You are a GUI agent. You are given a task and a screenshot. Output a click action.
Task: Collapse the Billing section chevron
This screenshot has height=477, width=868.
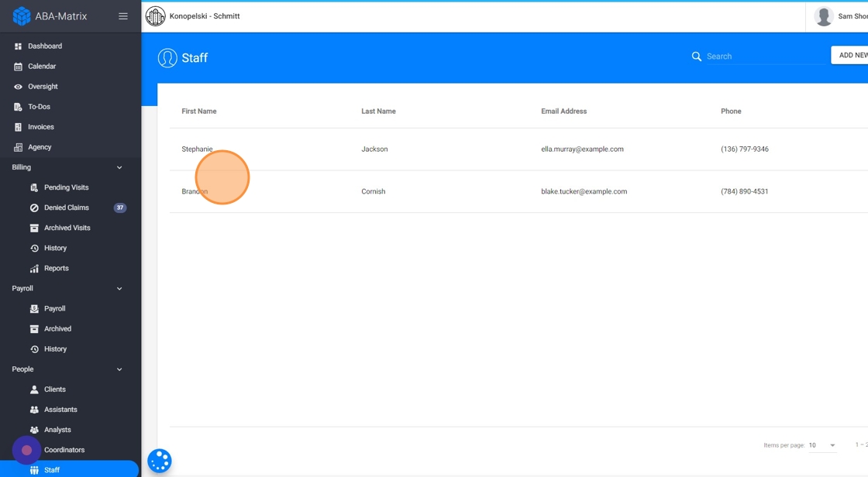click(x=119, y=168)
